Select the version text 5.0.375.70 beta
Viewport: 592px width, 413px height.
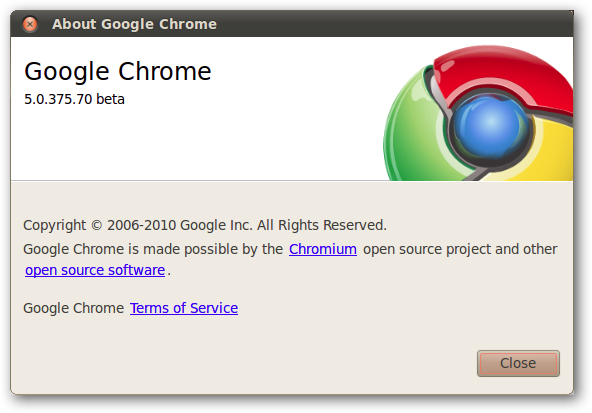tap(74, 99)
